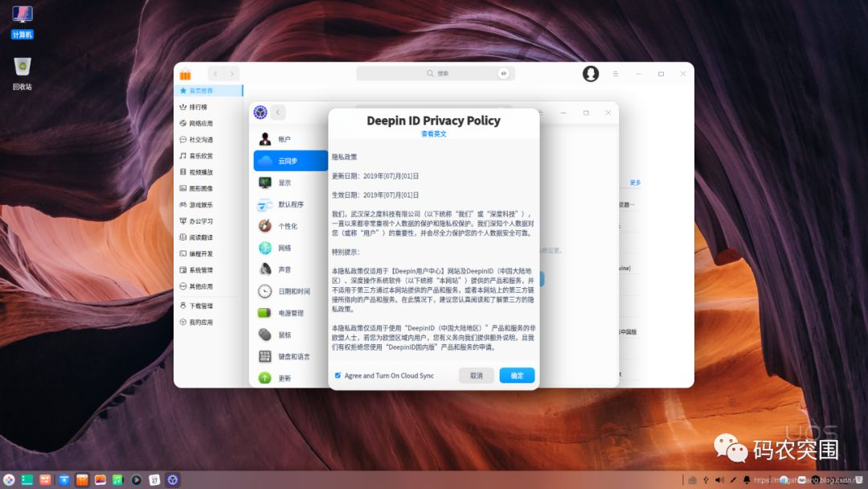Open 图形图像 category in the App Store
The image size is (868, 489).
click(x=209, y=188)
